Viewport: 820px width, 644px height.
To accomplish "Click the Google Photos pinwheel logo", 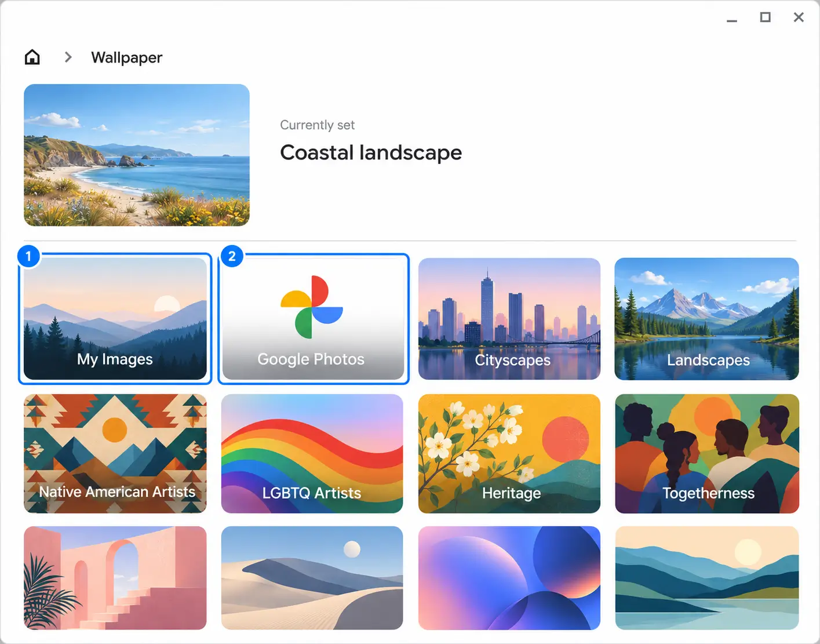I will tap(312, 307).
